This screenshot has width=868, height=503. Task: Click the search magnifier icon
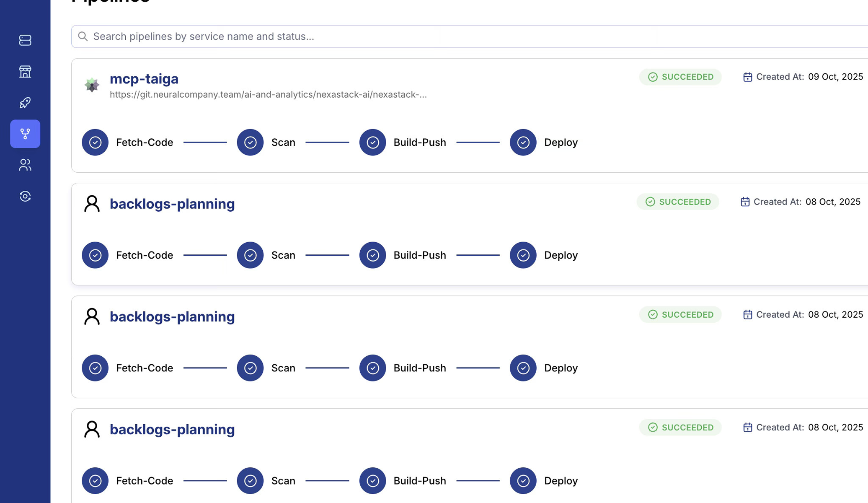(83, 36)
